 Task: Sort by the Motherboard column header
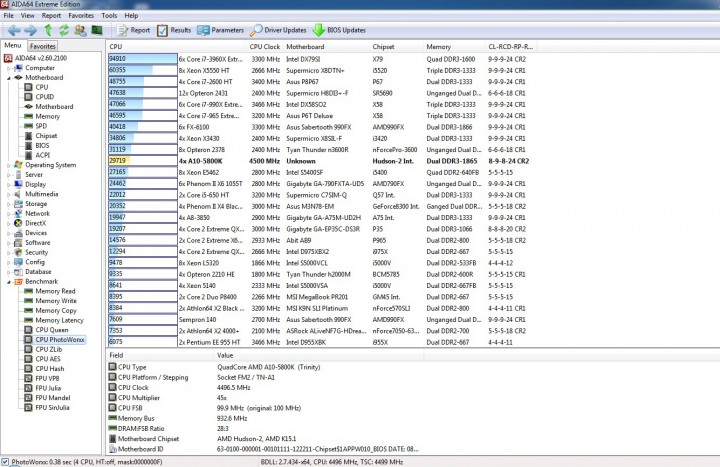coord(326,47)
